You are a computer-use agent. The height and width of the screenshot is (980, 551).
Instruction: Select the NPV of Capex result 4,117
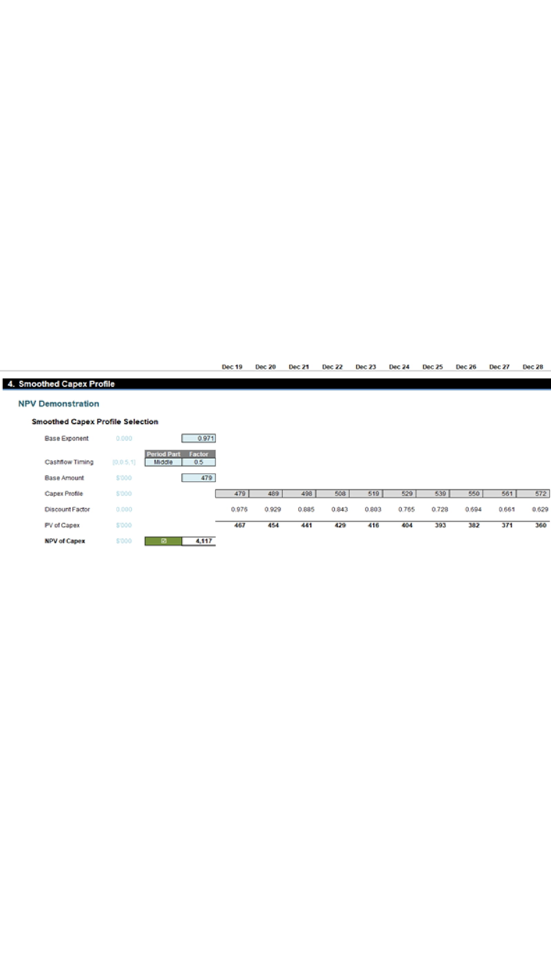(x=198, y=541)
